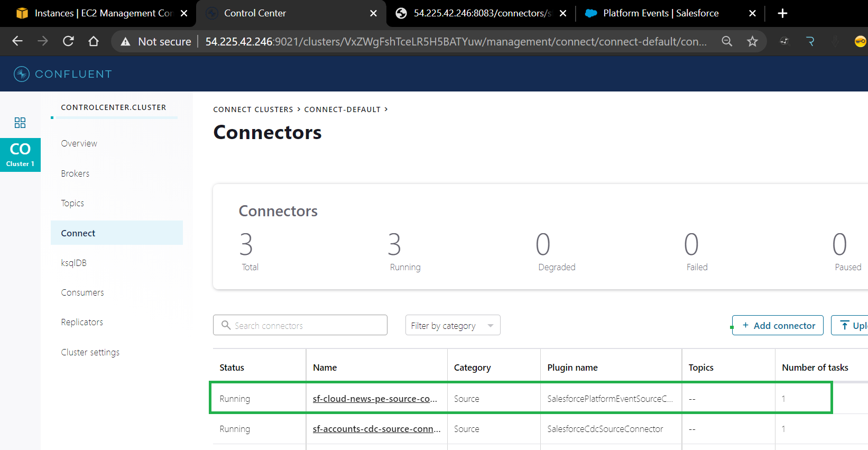Open ksqlDB in the sidebar
Screen dimensions: 868x450
pyautogui.click(x=73, y=263)
